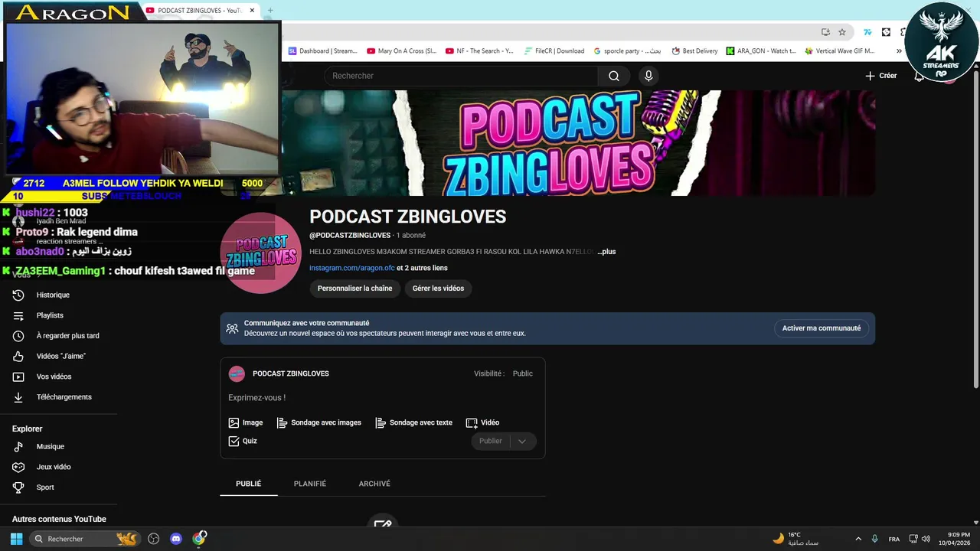Switch FRA keyboard language indicator
The height and width of the screenshot is (551, 980).
point(893,539)
